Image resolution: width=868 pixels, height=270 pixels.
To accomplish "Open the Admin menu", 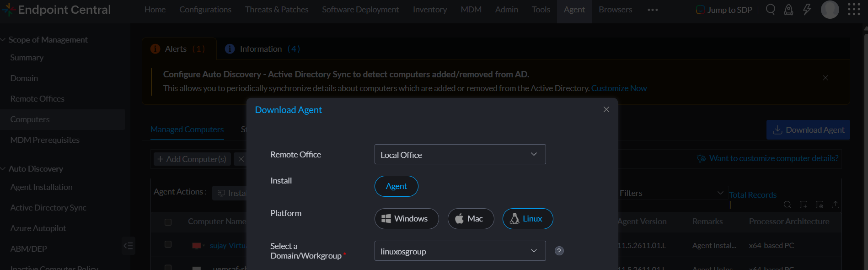I will [x=507, y=10].
